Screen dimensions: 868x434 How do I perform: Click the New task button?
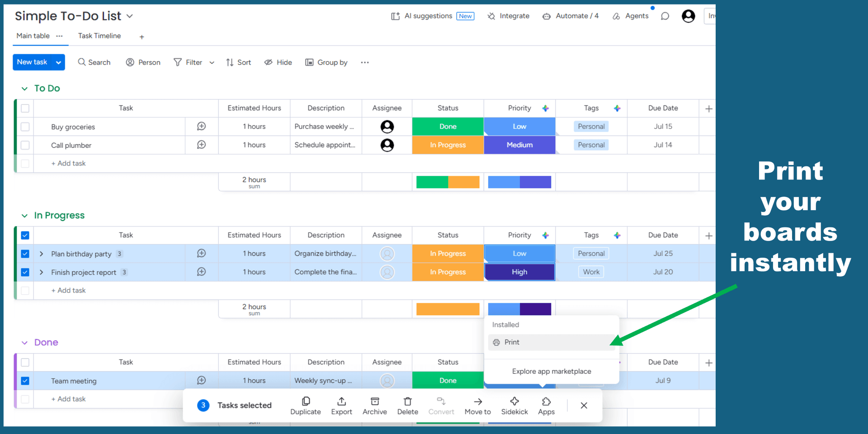click(32, 62)
